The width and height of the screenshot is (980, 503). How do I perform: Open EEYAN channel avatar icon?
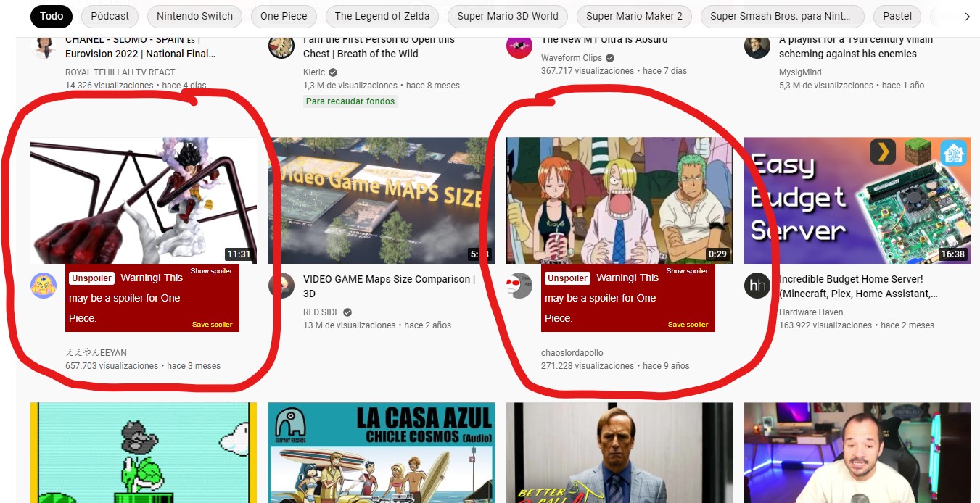coord(44,286)
